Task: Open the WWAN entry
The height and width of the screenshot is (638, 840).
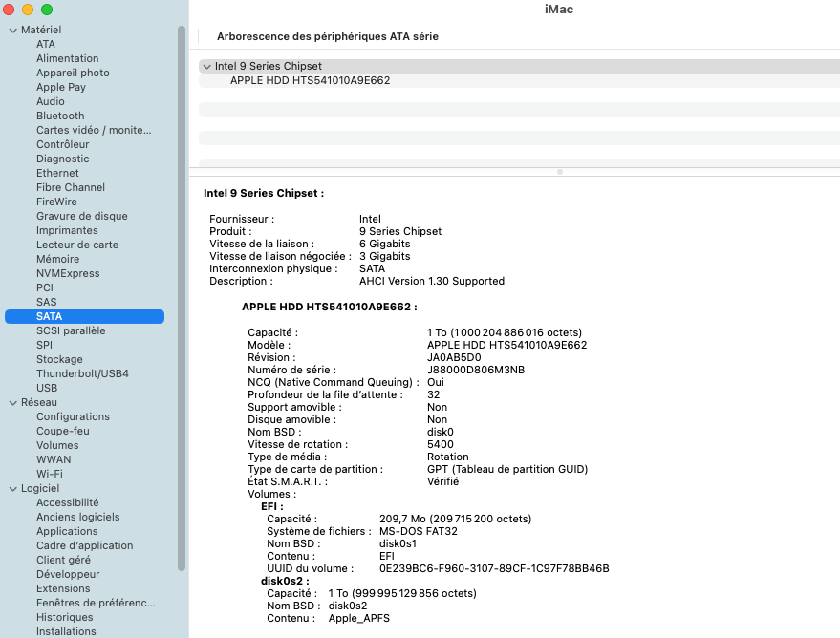Action: tap(54, 459)
